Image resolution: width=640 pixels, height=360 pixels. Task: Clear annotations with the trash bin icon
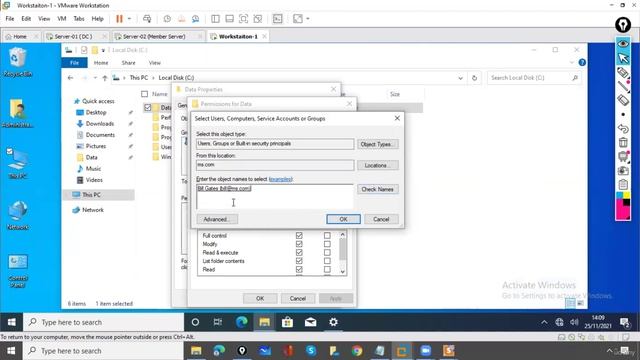click(623, 142)
